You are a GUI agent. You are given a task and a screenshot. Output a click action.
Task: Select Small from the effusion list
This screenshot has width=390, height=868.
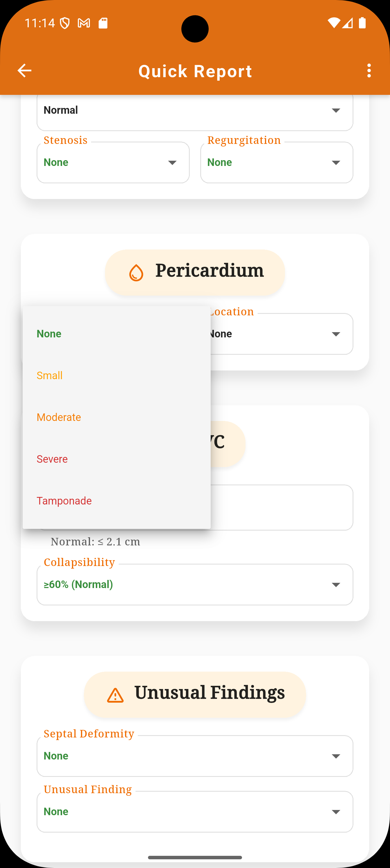[117, 376]
